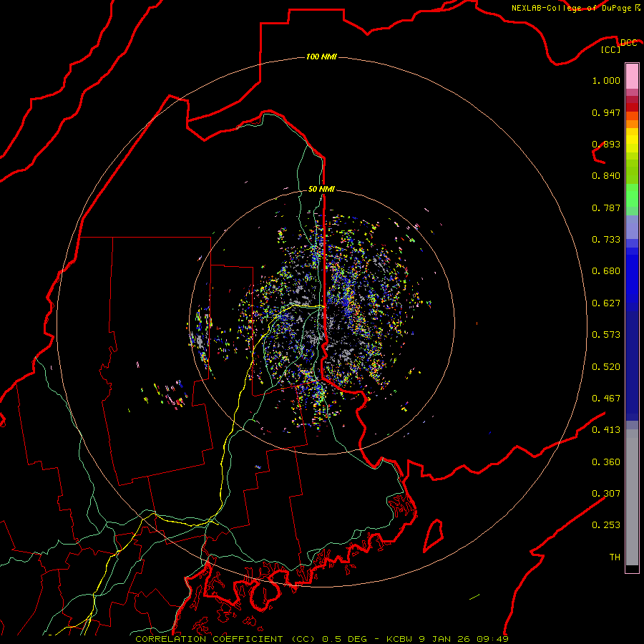Click the 0.680 legend value
644x644 pixels.
tap(606, 271)
